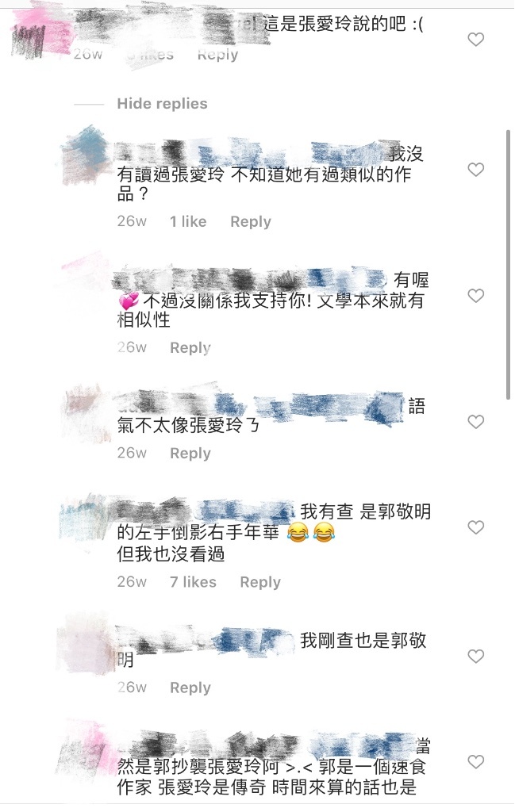Heart the reply about 左手倒影右手年華

(x=475, y=527)
